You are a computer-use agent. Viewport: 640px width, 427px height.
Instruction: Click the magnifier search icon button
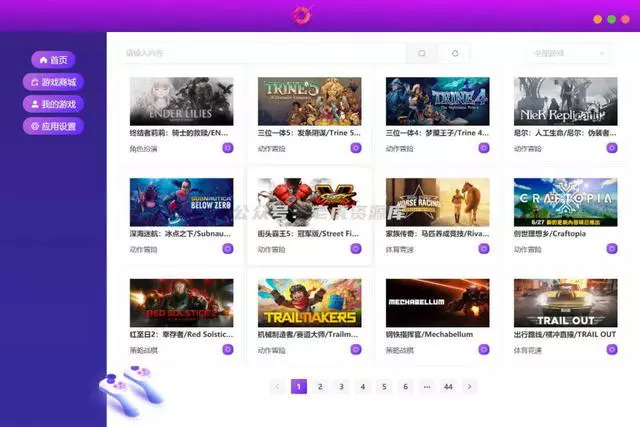[422, 53]
